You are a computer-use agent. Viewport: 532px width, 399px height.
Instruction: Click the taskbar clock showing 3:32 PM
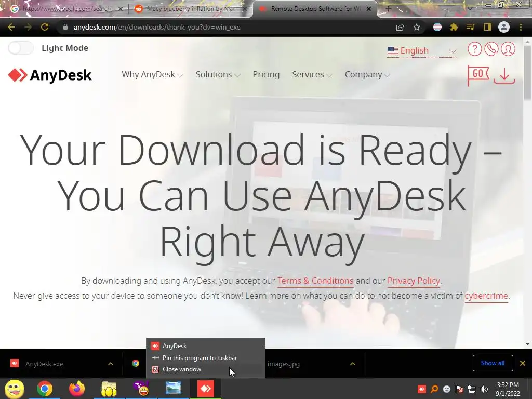(x=508, y=389)
